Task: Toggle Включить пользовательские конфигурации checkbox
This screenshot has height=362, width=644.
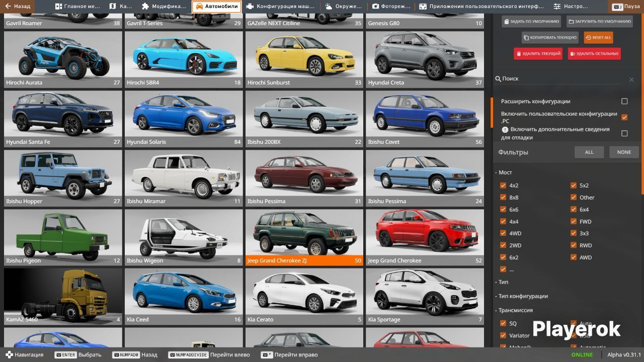Action: tap(624, 117)
